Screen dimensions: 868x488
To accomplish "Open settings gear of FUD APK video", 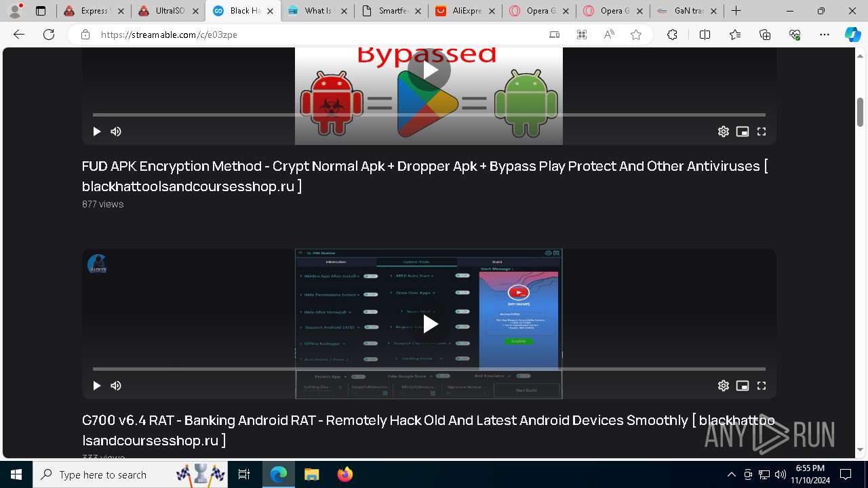I will click(724, 131).
